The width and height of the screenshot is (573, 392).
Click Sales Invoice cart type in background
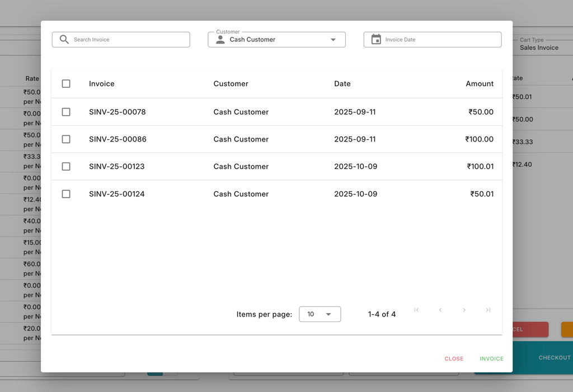[x=539, y=48]
